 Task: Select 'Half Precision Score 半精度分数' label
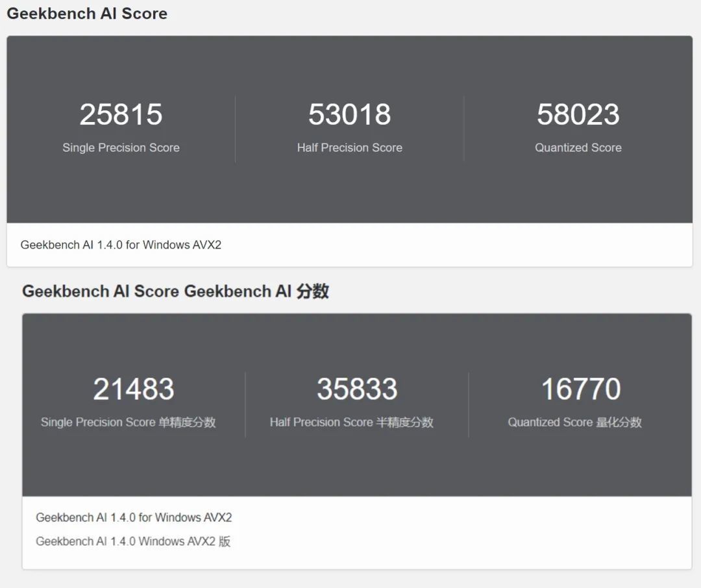(351, 422)
